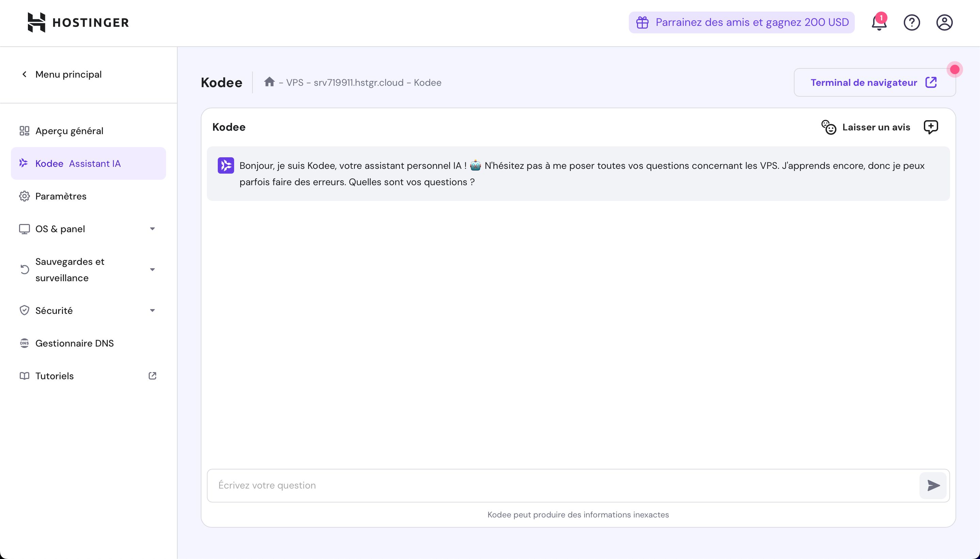This screenshot has height=559, width=980.
Task: Click the Hostinger logo
Action: point(78,22)
